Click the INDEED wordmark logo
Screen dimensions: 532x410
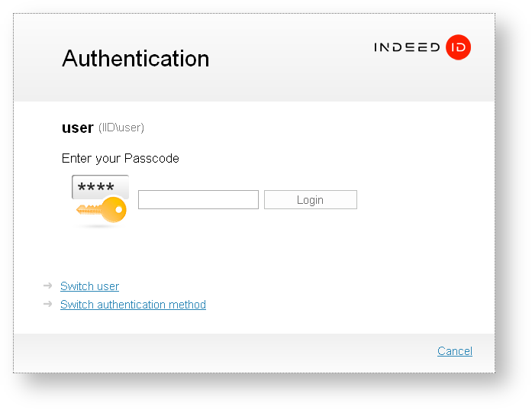click(x=407, y=47)
